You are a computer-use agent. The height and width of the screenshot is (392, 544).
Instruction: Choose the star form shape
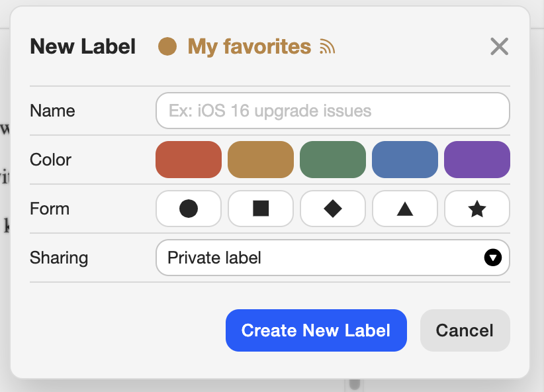pos(477,209)
